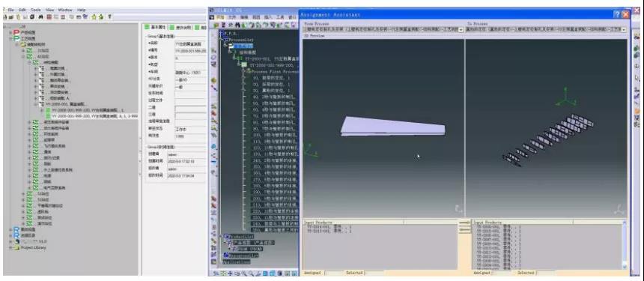Click the right Input Products list scrollbar
The height and width of the screenshot is (281, 644).
click(625, 244)
